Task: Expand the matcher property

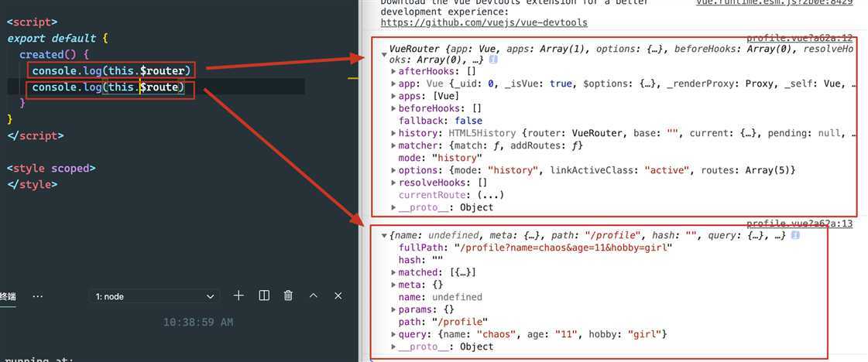Action: 393,145
